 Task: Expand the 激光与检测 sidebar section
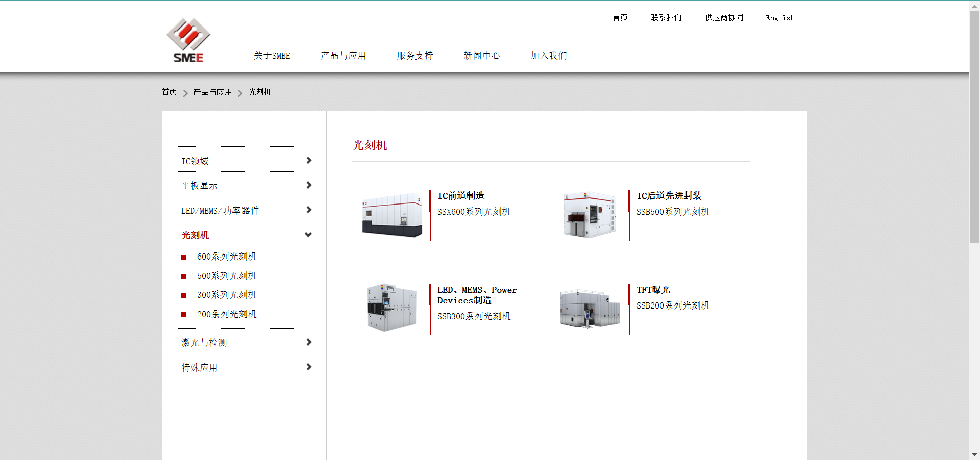pos(309,342)
